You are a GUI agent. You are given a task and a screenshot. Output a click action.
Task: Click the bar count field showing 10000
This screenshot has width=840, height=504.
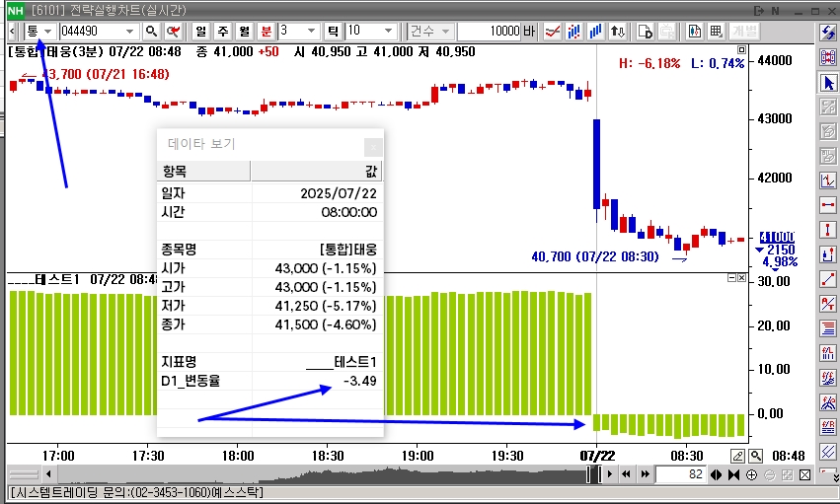[x=489, y=31]
